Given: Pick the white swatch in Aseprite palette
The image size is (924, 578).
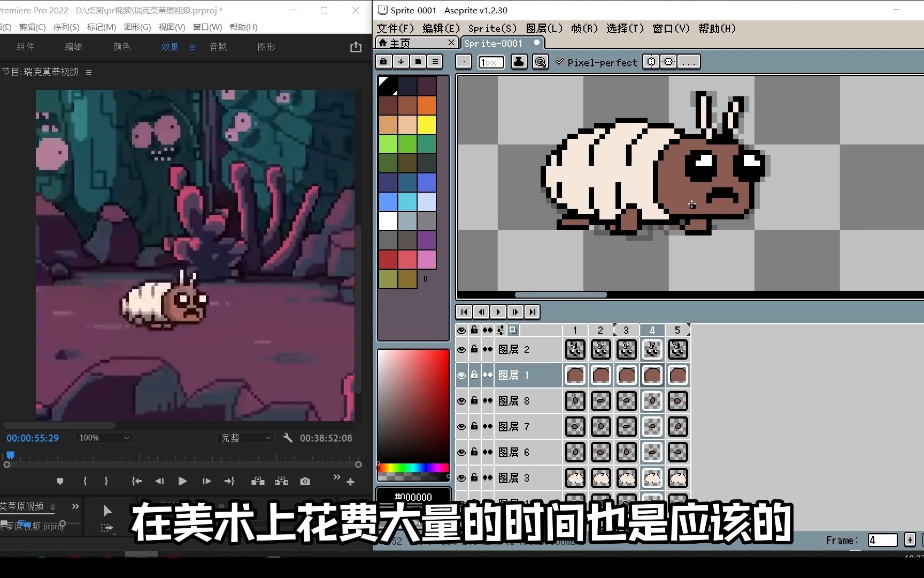Looking at the screenshot, I should tap(388, 221).
